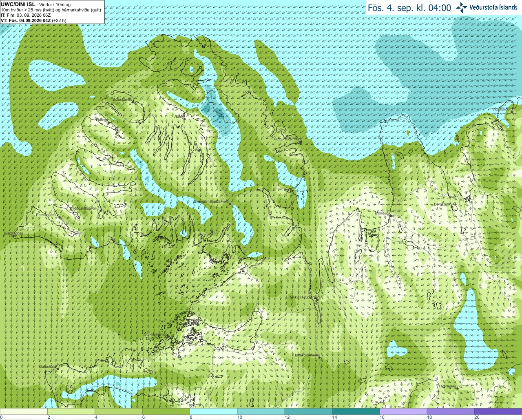
Task: Click the Hveravellir station marker
Action: (x=458, y=388)
